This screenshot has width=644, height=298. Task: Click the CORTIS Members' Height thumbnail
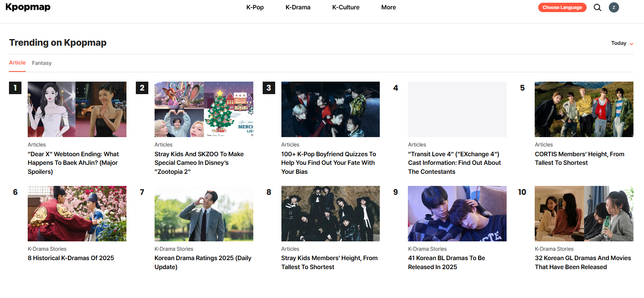click(584, 109)
